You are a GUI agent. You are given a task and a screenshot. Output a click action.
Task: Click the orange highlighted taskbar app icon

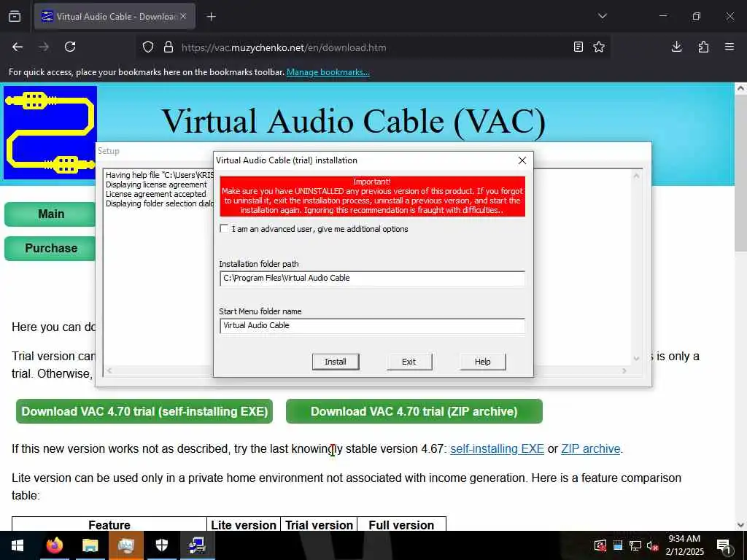(125, 545)
